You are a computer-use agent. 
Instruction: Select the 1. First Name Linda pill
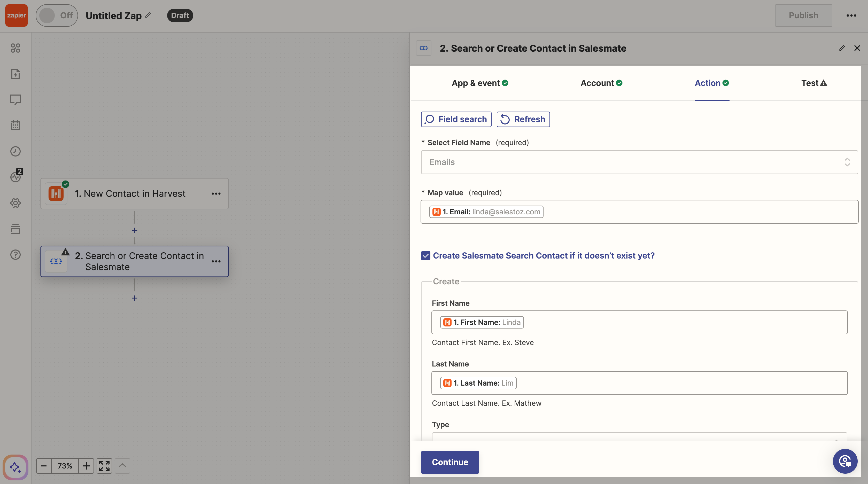pyautogui.click(x=482, y=322)
